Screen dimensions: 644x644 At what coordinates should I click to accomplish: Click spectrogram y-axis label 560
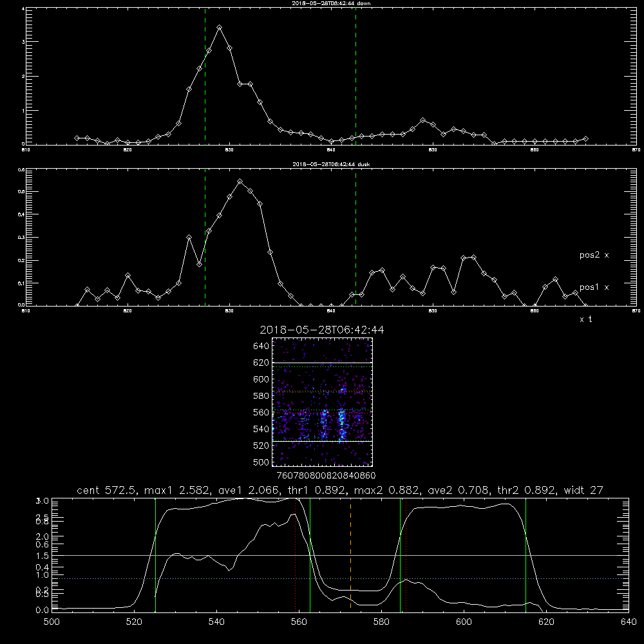pyautogui.click(x=261, y=412)
